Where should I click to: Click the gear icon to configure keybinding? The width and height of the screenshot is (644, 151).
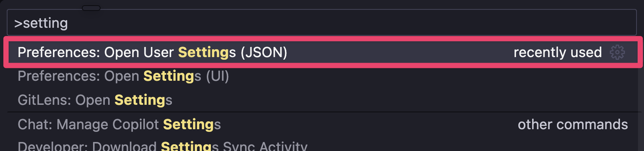pyautogui.click(x=617, y=52)
